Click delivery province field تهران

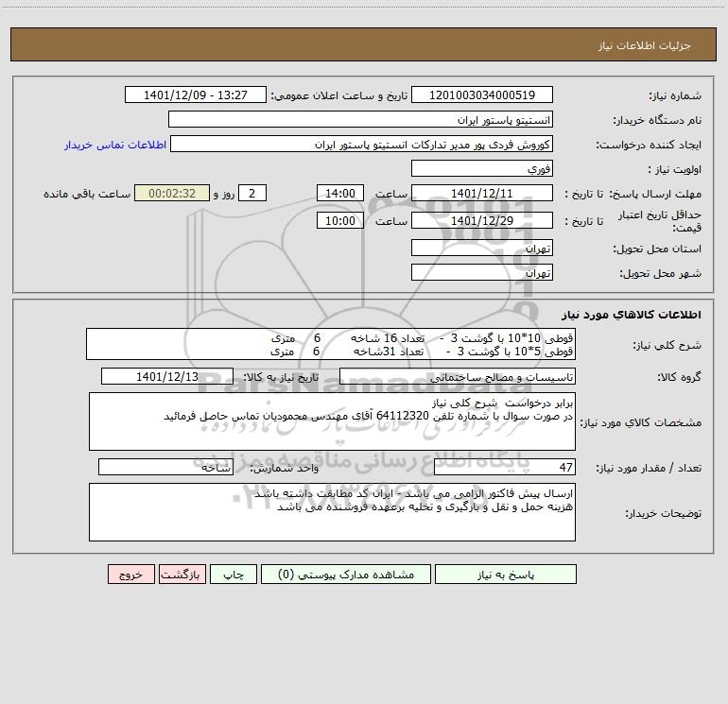[482, 248]
